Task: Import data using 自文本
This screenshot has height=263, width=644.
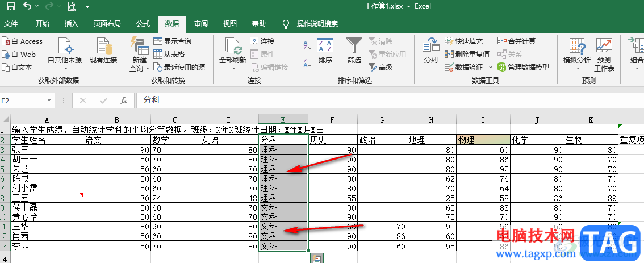Action: [x=17, y=67]
